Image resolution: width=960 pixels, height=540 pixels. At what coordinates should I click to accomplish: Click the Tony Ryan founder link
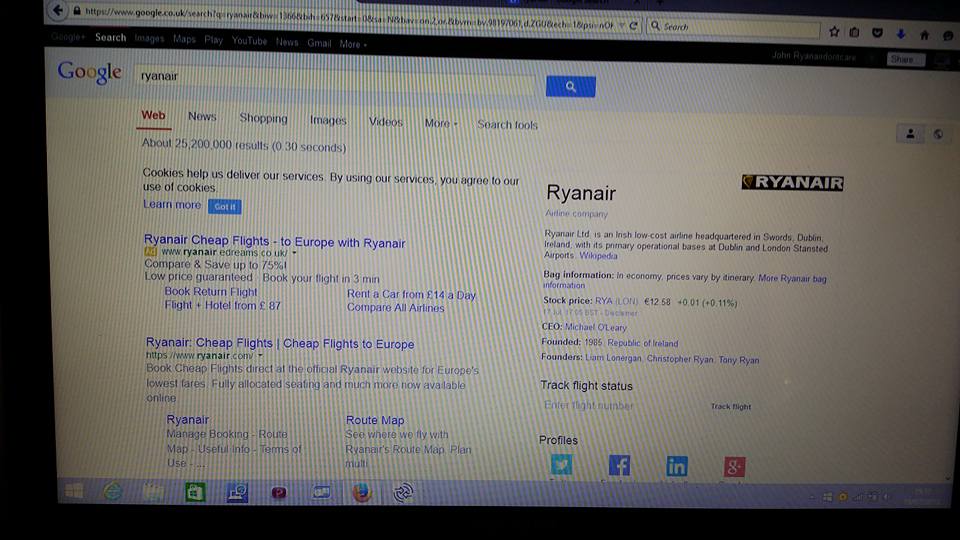(x=738, y=359)
